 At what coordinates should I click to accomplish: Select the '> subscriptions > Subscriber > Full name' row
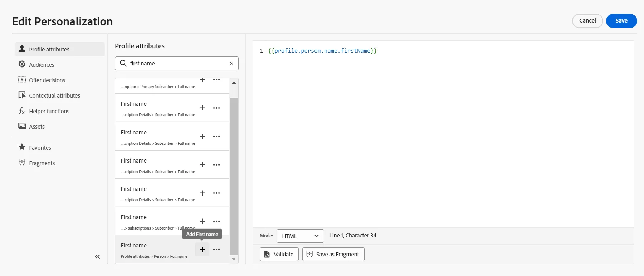[x=172, y=221]
